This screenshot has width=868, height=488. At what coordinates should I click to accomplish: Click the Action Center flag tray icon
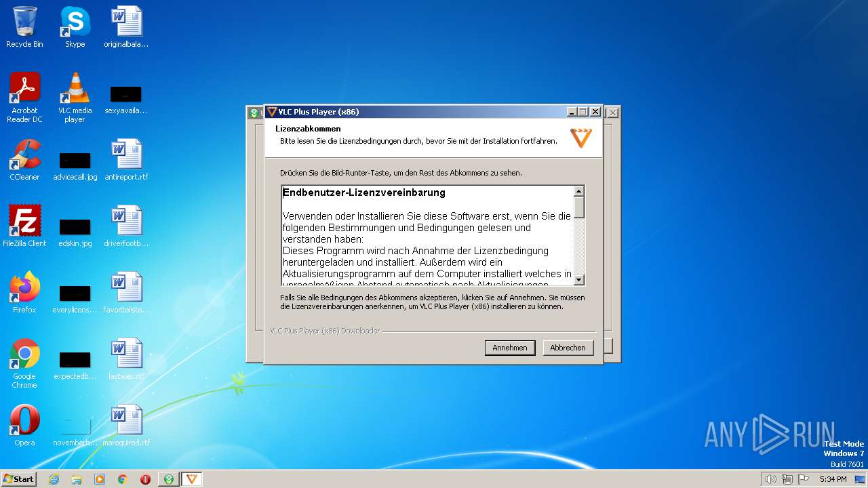pos(803,479)
